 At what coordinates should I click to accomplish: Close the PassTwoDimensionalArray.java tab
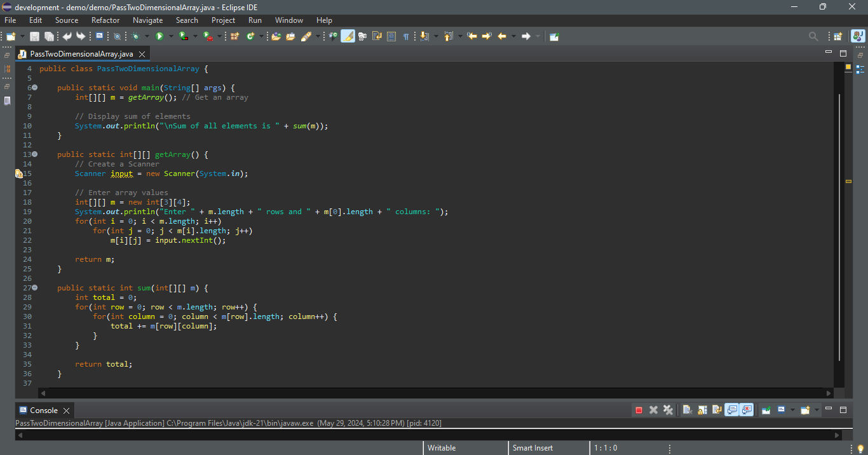click(142, 54)
